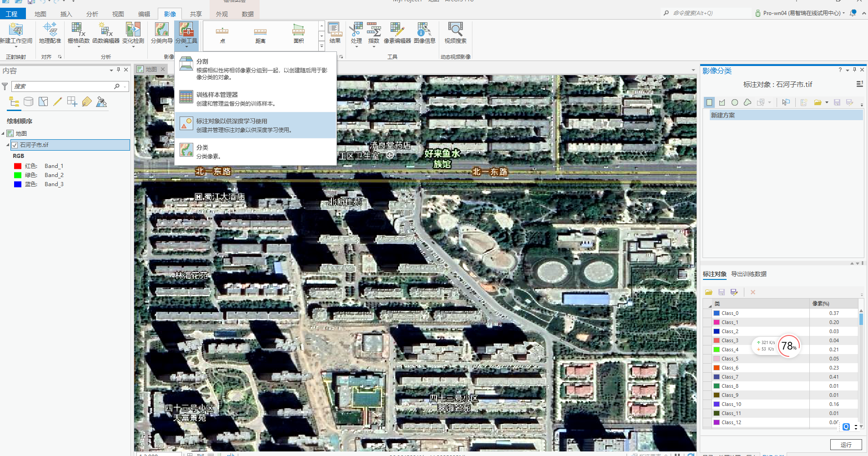
Task: Click save-as icon in 标注对象 tab toolbar
Action: click(734, 292)
